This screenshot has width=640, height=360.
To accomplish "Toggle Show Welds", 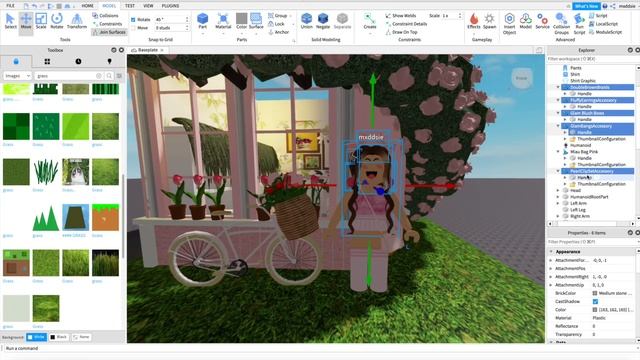I will pyautogui.click(x=400, y=16).
